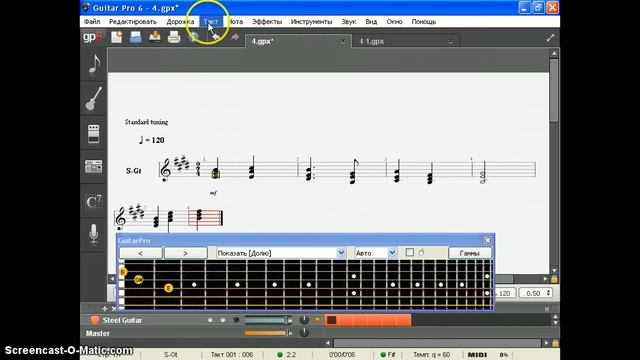Click lock icon beside timeline scrollbar

click(x=555, y=343)
